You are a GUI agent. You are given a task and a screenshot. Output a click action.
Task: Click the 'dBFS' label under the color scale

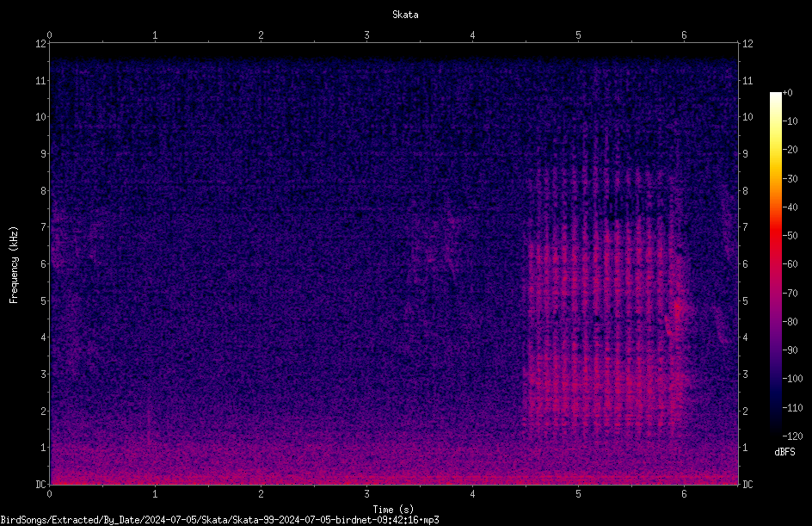pyautogui.click(x=784, y=452)
